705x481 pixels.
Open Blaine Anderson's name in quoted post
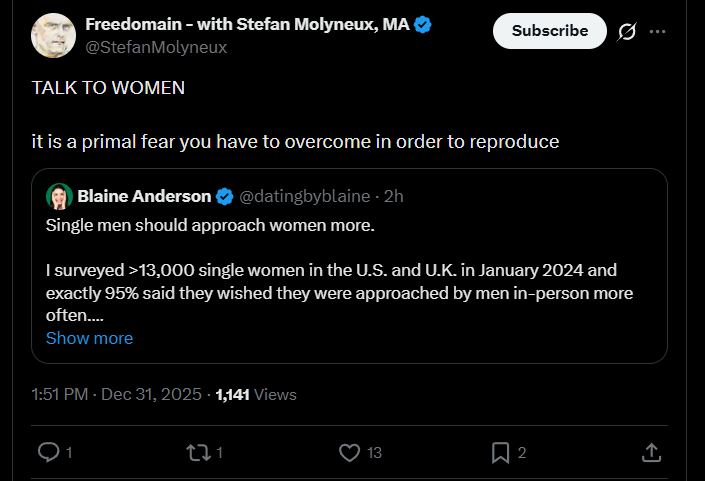click(x=144, y=195)
